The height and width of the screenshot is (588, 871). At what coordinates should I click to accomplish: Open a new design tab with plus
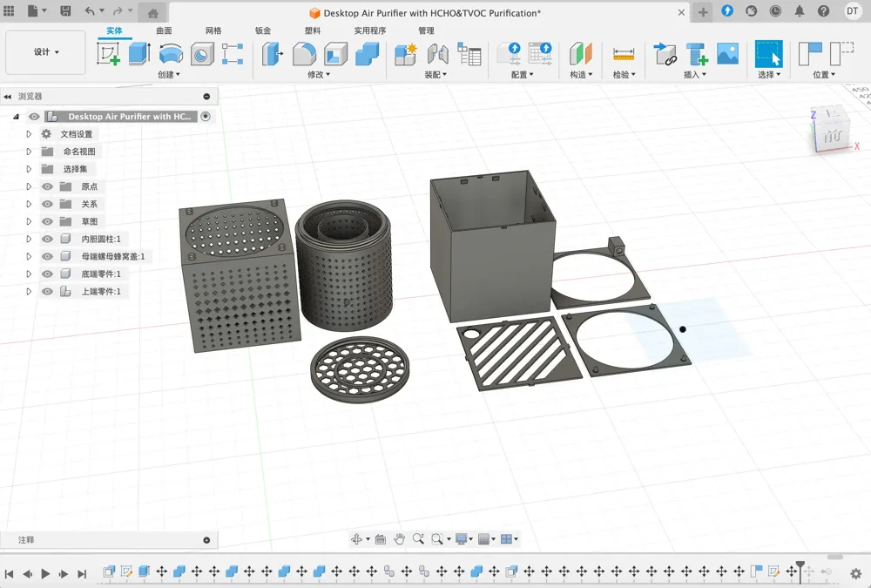point(703,12)
